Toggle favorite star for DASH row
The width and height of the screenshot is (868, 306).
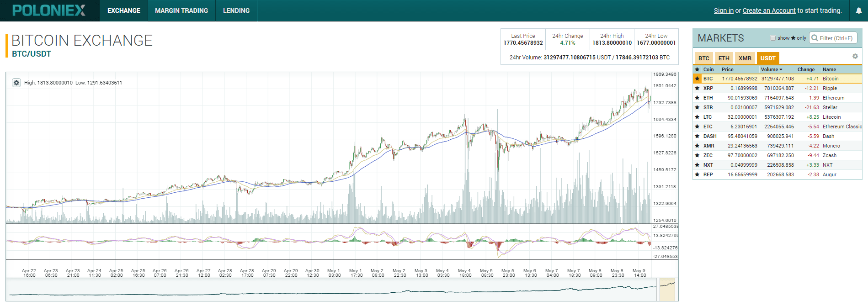click(x=697, y=136)
